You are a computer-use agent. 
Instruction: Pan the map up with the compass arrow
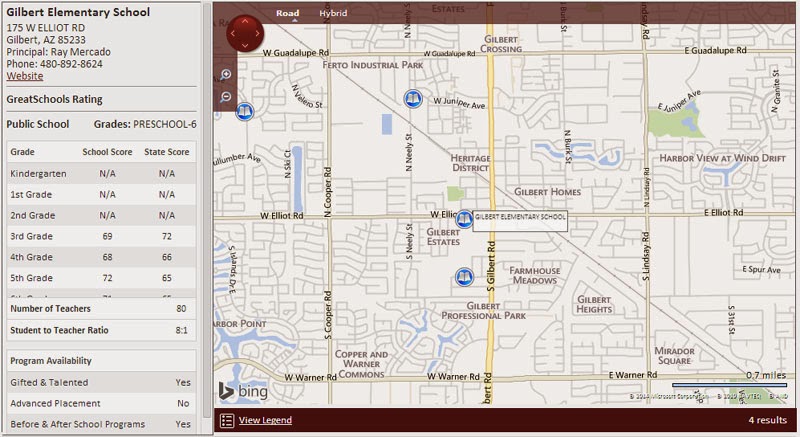pos(245,21)
